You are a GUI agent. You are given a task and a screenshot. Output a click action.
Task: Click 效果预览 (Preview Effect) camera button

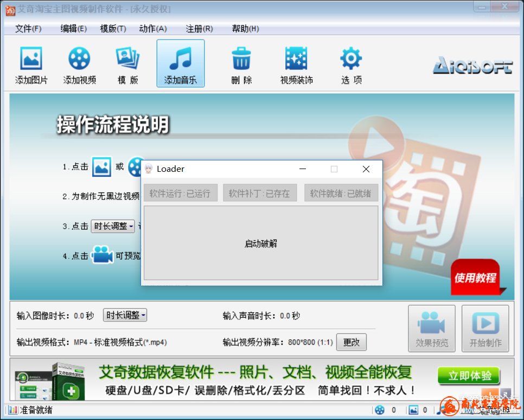point(432,328)
